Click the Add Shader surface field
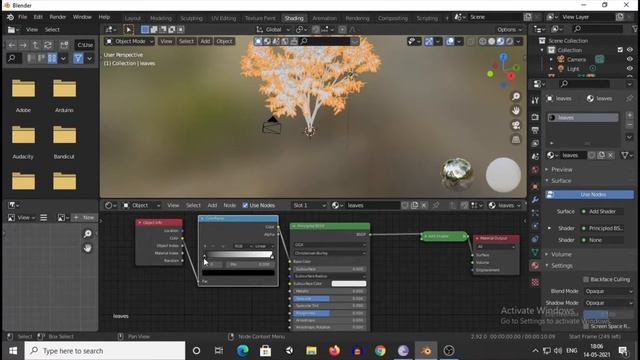The image size is (640, 360). (x=602, y=211)
